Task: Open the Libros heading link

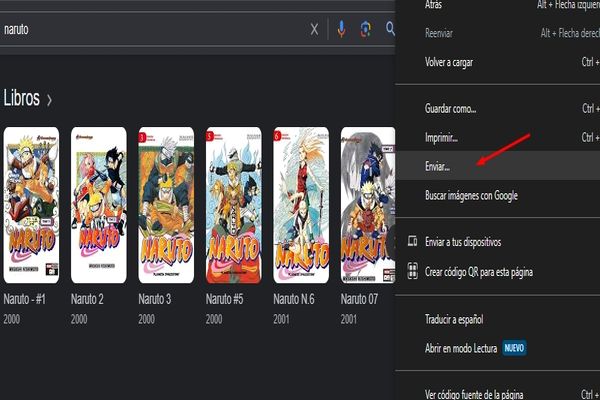Action: 22,98
